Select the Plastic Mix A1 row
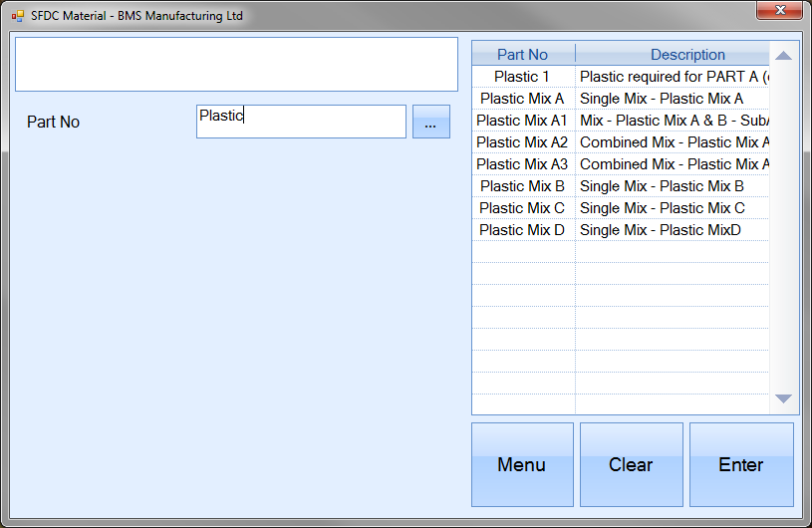Image resolution: width=812 pixels, height=528 pixels. [522, 121]
